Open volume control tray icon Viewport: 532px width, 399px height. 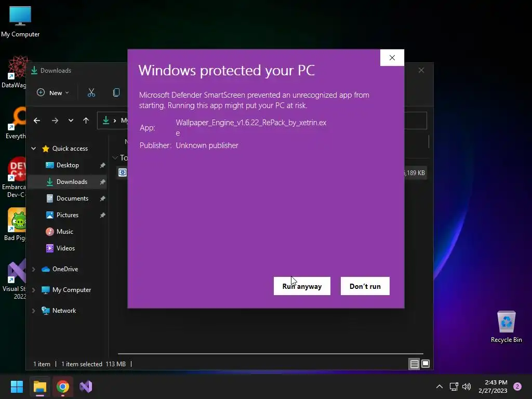pos(467,387)
